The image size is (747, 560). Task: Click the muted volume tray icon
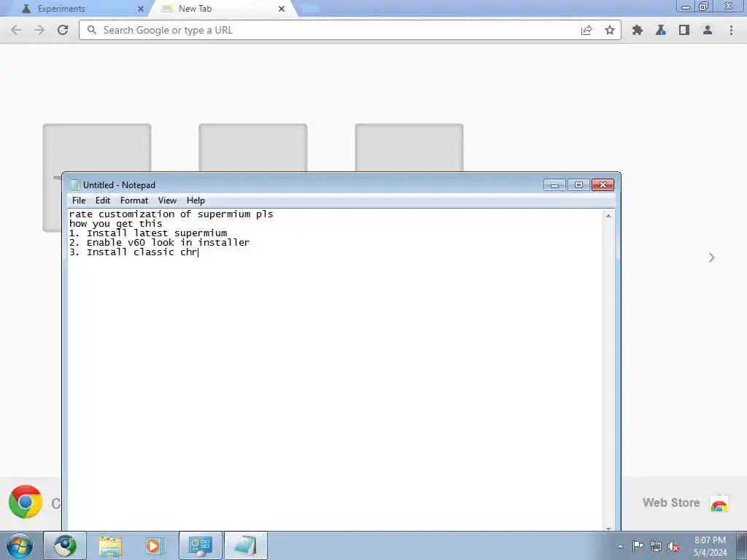pos(673,546)
